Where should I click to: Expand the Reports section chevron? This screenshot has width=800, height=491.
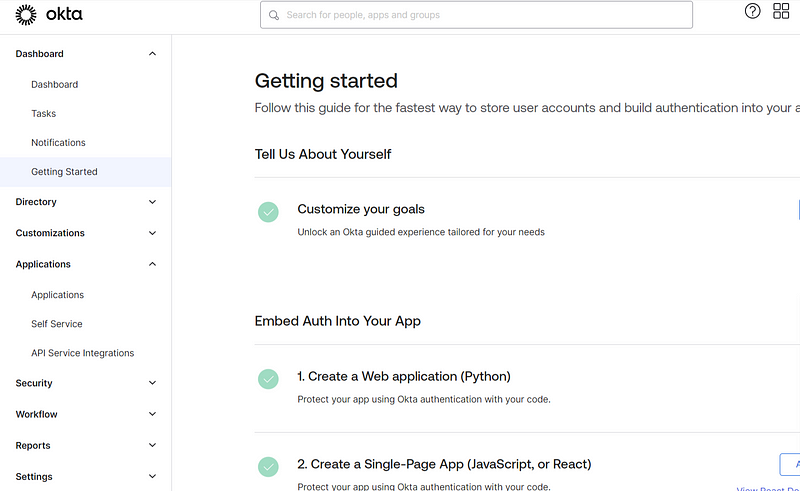[x=152, y=445]
